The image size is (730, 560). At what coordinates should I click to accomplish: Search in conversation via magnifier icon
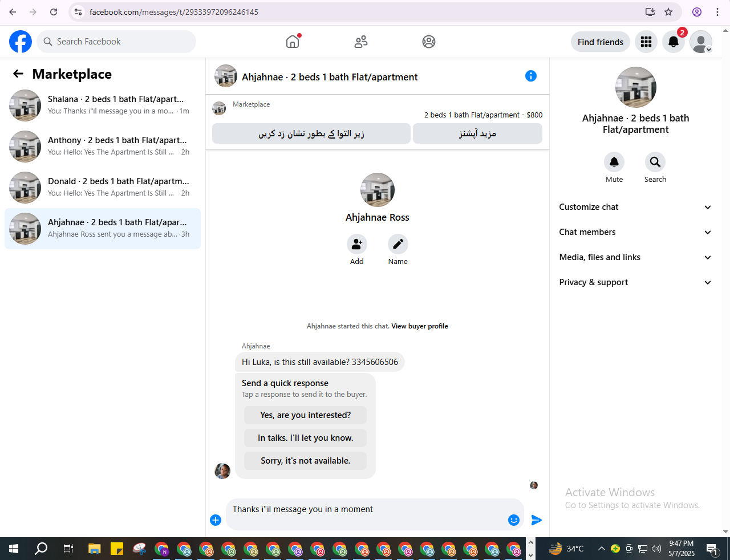(x=655, y=162)
